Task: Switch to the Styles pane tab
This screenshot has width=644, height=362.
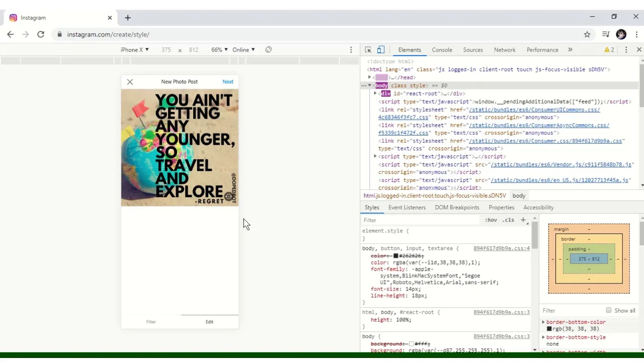Action: (372, 207)
